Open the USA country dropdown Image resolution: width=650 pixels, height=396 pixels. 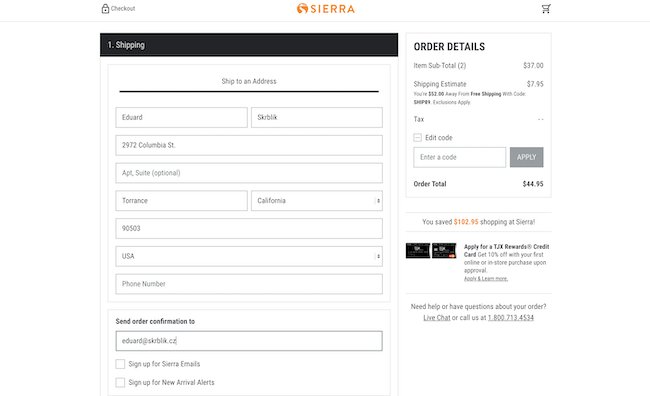[x=249, y=256]
